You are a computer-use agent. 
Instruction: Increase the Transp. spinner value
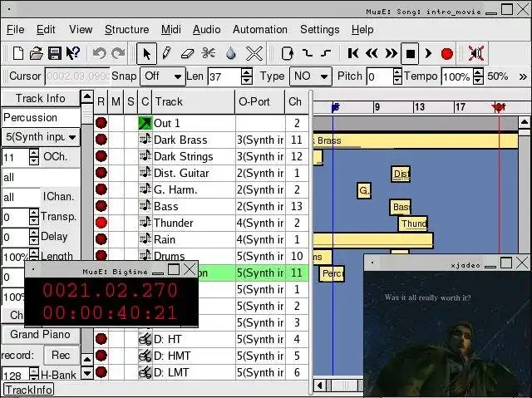point(34,213)
